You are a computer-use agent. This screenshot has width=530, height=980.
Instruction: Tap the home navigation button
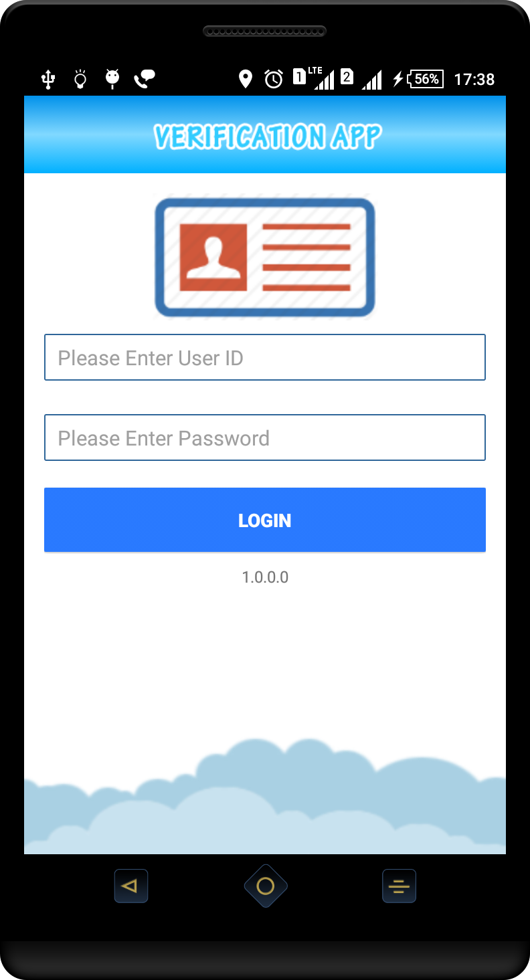click(x=266, y=886)
